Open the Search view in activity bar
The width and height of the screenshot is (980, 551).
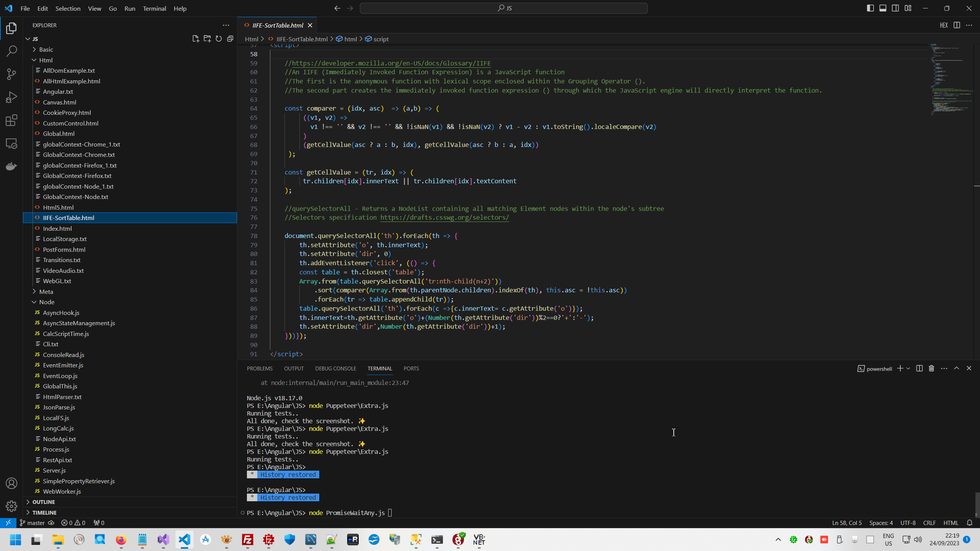click(x=11, y=51)
